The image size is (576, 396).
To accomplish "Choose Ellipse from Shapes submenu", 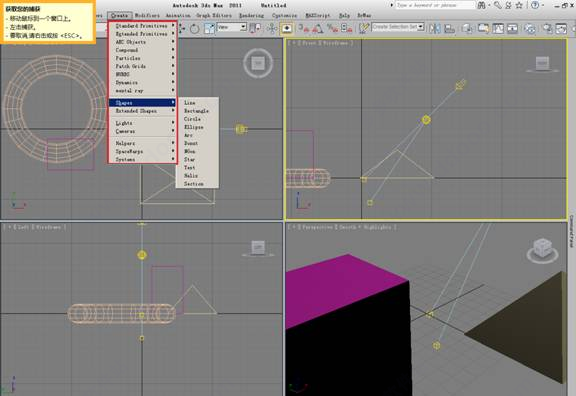I will [197, 127].
